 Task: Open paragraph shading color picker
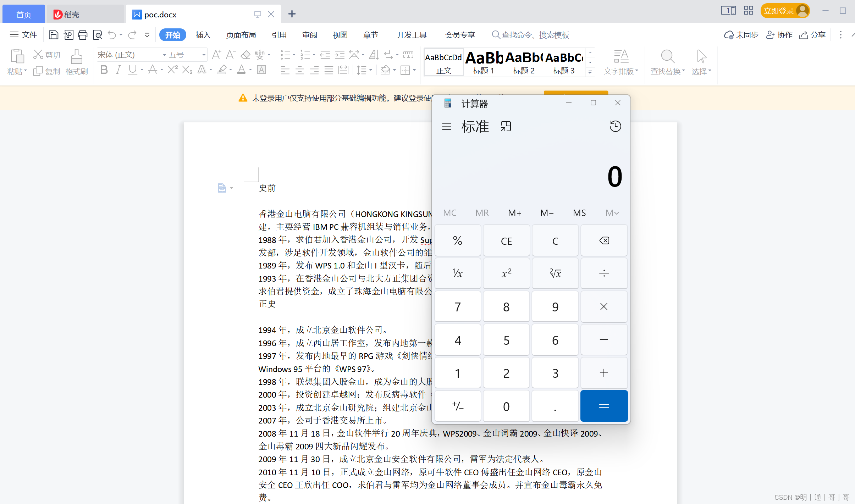tap(395, 70)
